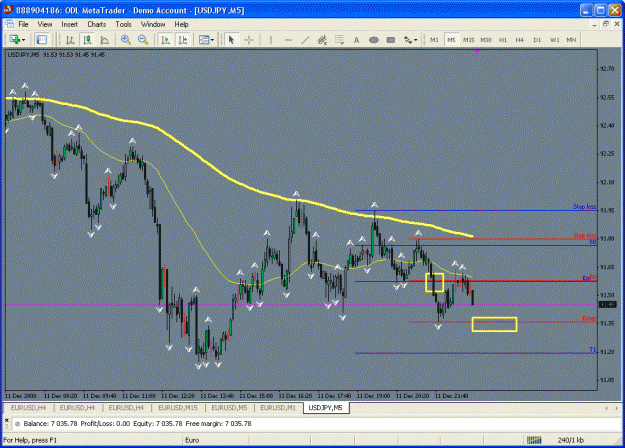Switch chart to M15 timeframe
The image size is (625, 448).
[x=468, y=39]
